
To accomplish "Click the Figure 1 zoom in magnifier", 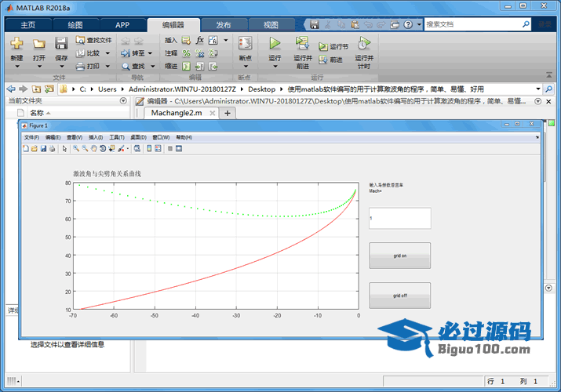I will [x=76, y=148].
